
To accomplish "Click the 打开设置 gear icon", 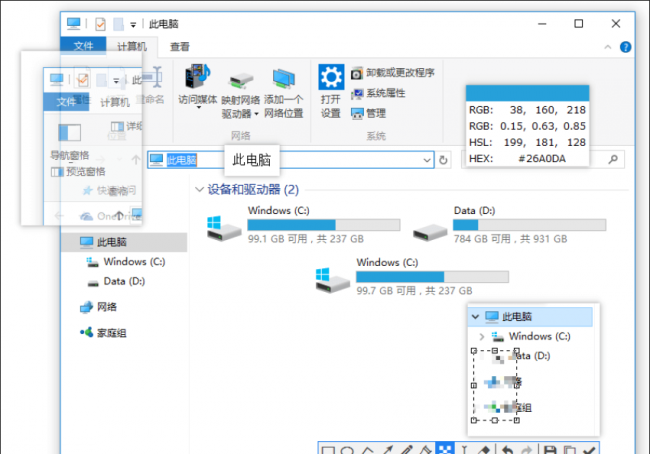I will point(331,77).
